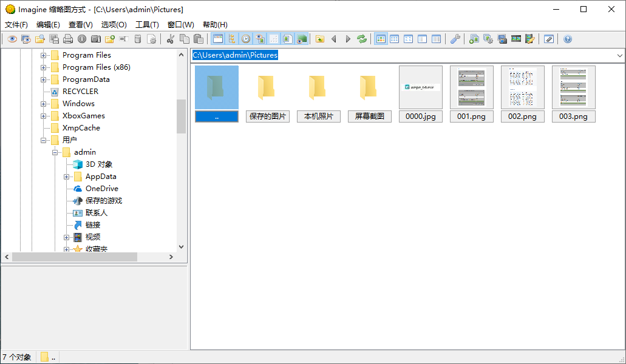Open options with the wrench icon
The width and height of the screenshot is (626, 364).
(x=455, y=39)
